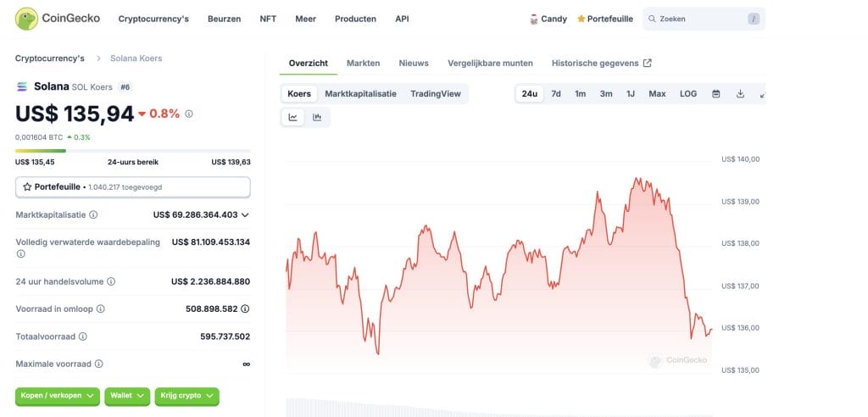Click the download chart data icon

[x=740, y=93]
